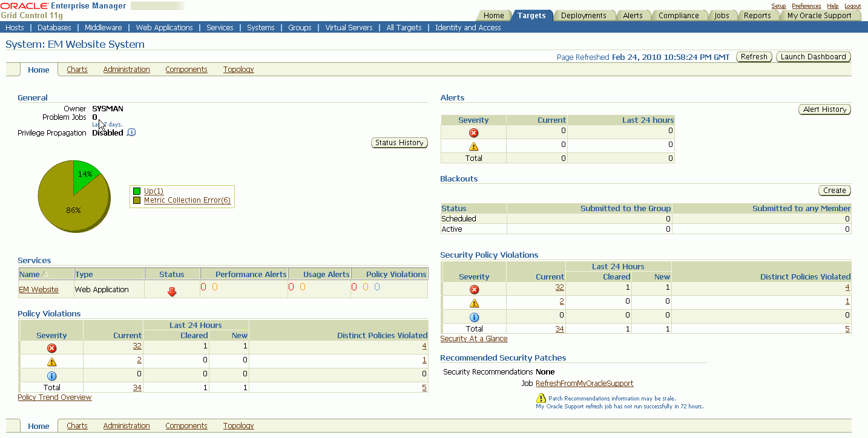Open Identity and Access subtab

coord(468,28)
